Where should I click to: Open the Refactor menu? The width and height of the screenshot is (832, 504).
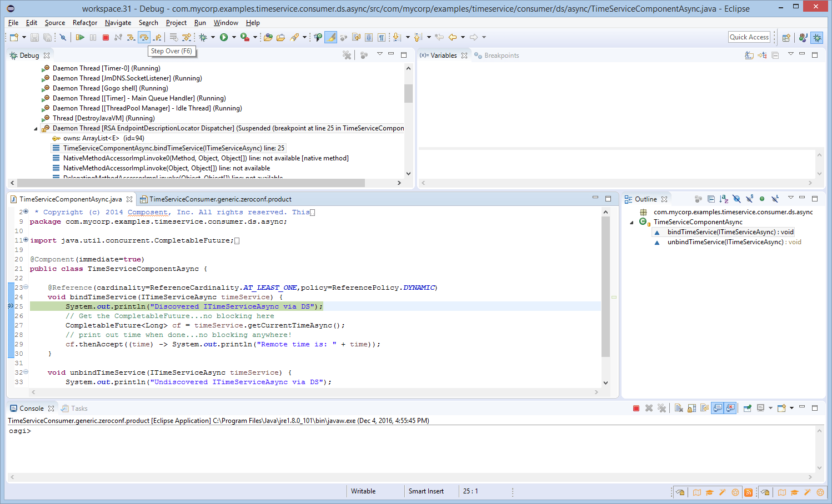click(85, 23)
